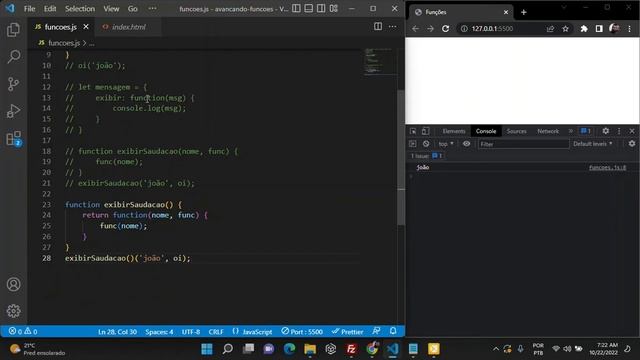Open the notifications bell in status bar
This screenshot has height=360, width=640.
coord(393,331)
